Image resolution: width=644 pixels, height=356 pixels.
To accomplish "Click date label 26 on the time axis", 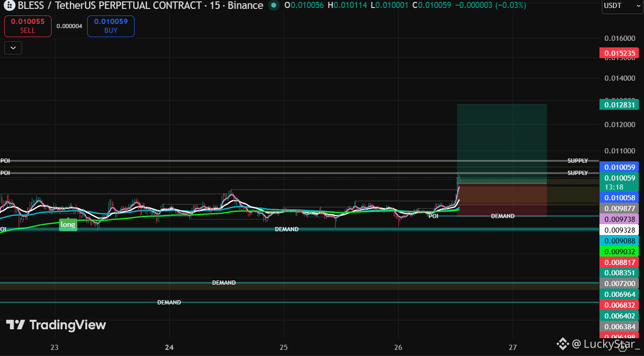I will [398, 348].
